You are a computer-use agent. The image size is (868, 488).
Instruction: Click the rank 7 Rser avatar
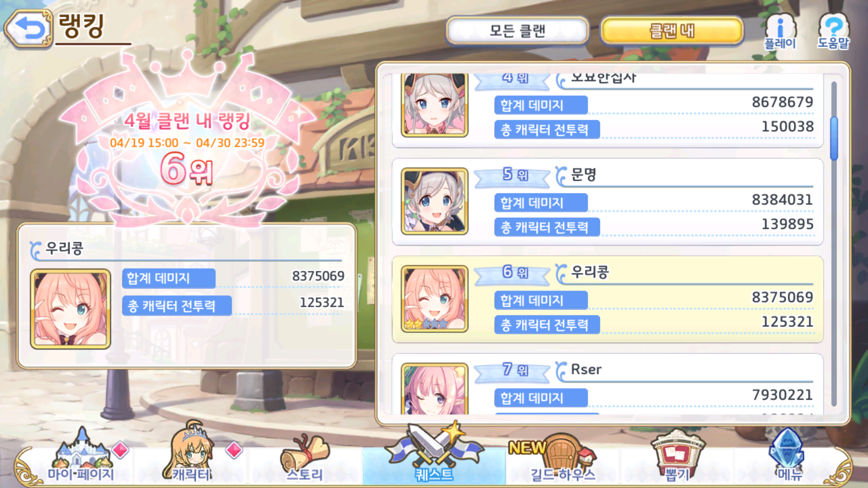tap(434, 389)
